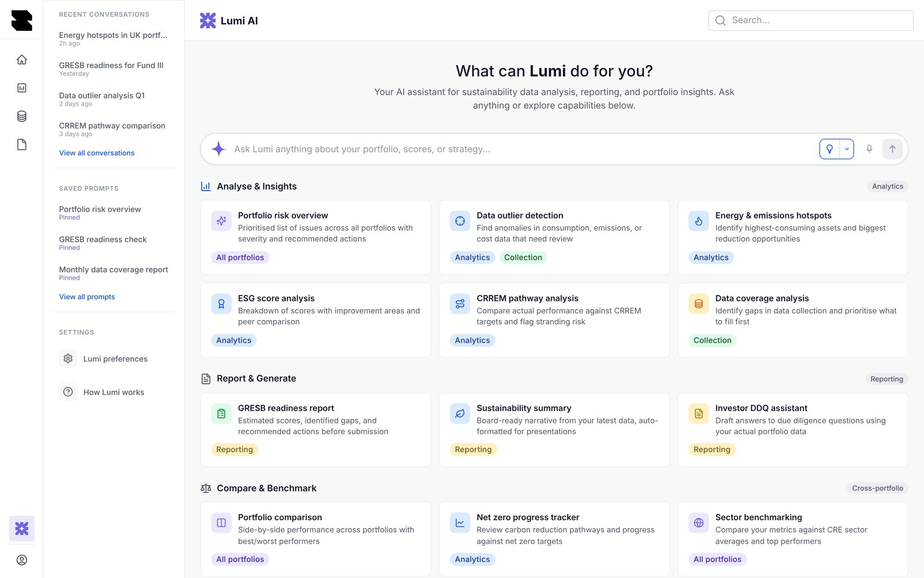Open the Portfolio comparison card title

tap(280, 517)
